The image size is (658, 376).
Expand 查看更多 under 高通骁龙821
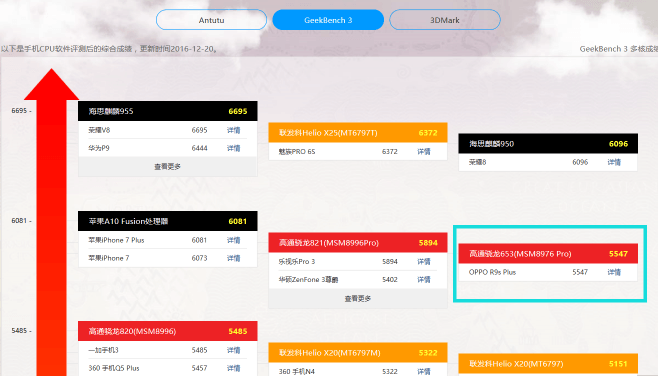(x=358, y=298)
